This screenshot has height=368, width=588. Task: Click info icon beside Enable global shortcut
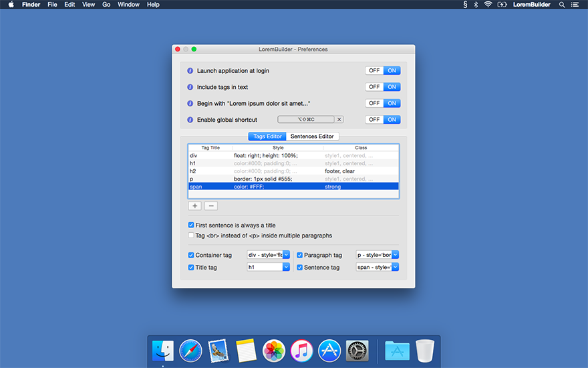[190, 120]
